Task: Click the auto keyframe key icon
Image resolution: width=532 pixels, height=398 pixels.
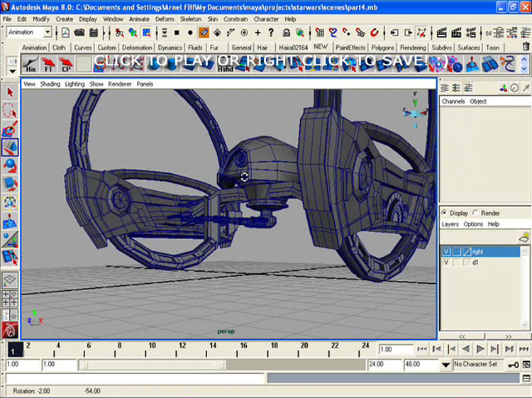Action: click(x=514, y=365)
